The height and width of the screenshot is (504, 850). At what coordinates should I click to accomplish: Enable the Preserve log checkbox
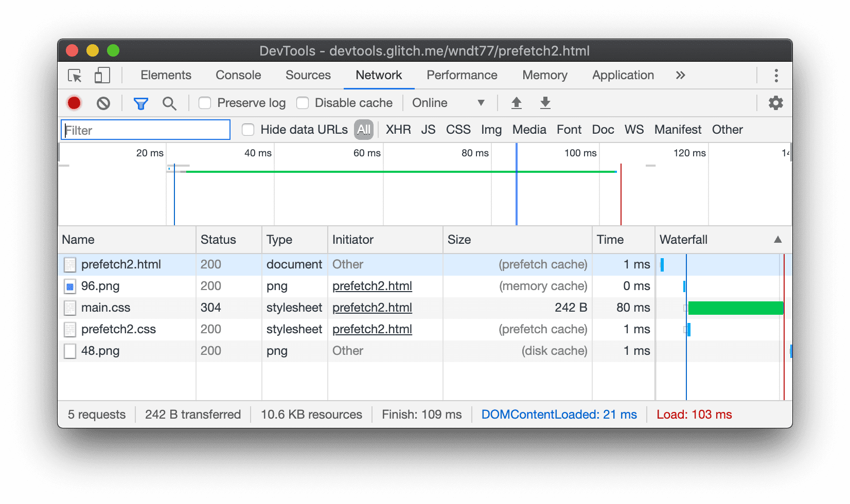click(x=204, y=103)
